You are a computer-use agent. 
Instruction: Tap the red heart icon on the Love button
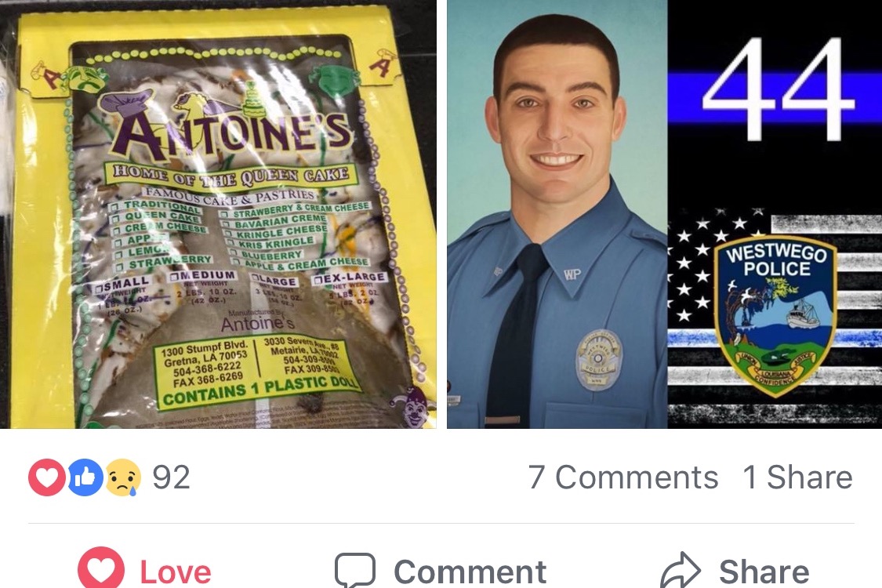[x=101, y=569]
